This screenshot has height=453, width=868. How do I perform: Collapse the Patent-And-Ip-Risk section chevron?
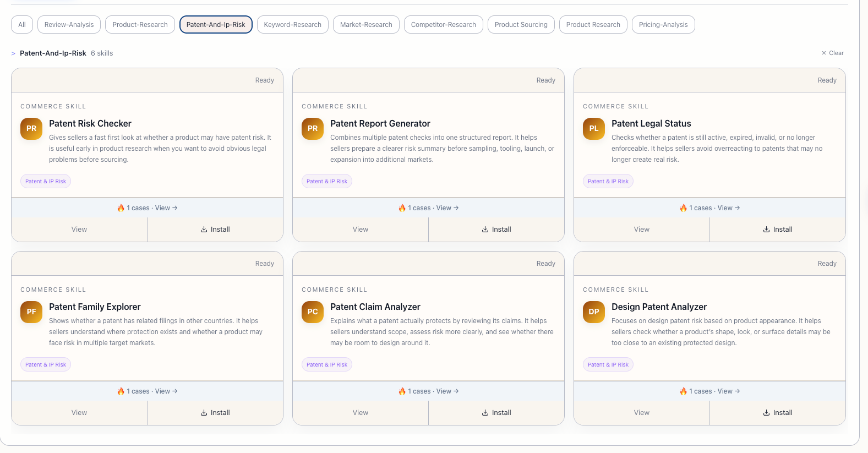click(x=13, y=53)
